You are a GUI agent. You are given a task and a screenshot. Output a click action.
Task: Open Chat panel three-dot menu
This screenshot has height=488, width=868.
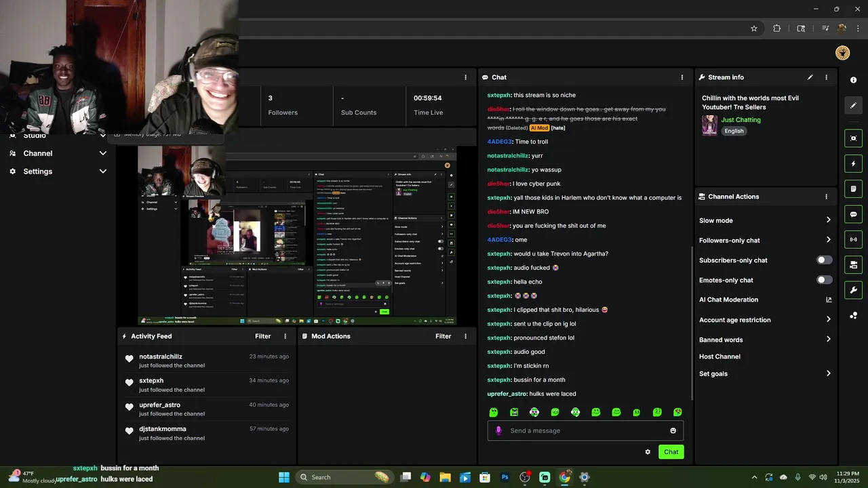[x=682, y=77]
